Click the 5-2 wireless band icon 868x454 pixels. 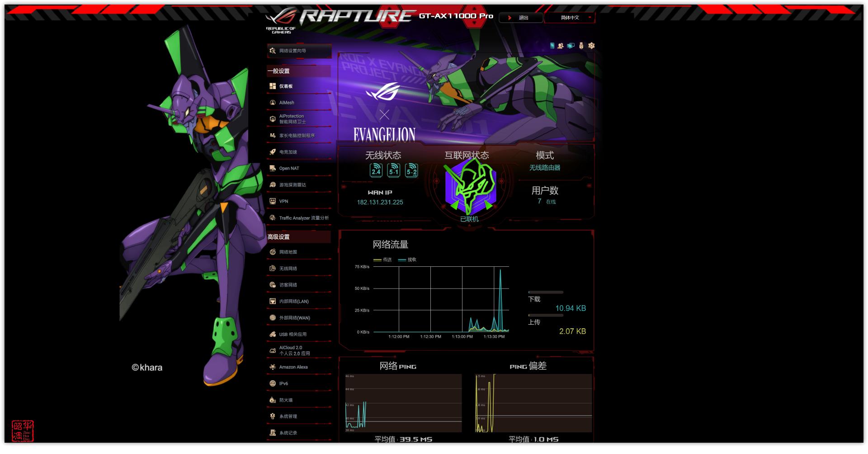coord(411,170)
